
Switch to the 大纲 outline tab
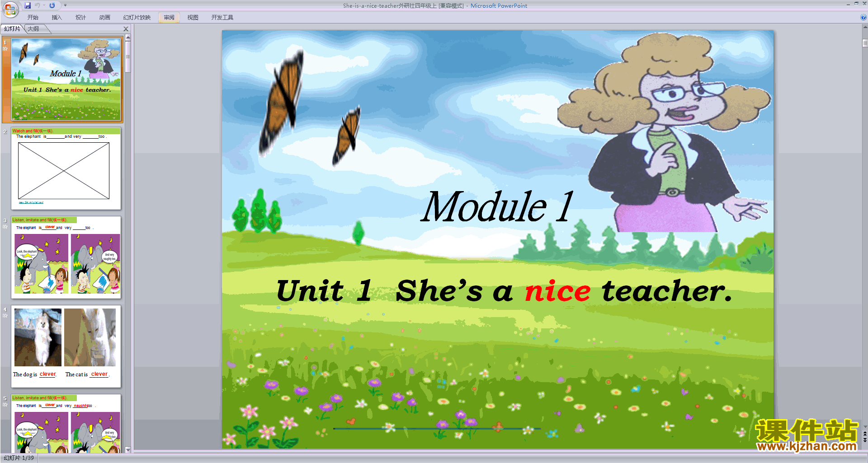[33, 28]
